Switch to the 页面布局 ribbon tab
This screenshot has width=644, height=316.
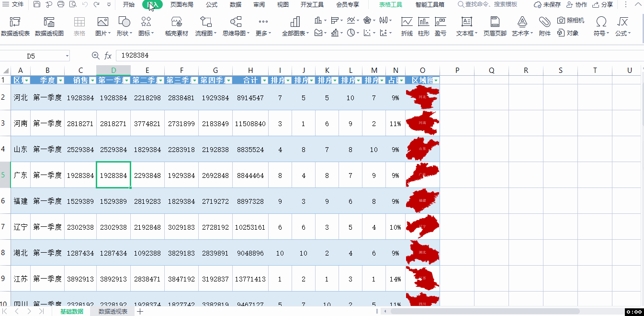(182, 5)
